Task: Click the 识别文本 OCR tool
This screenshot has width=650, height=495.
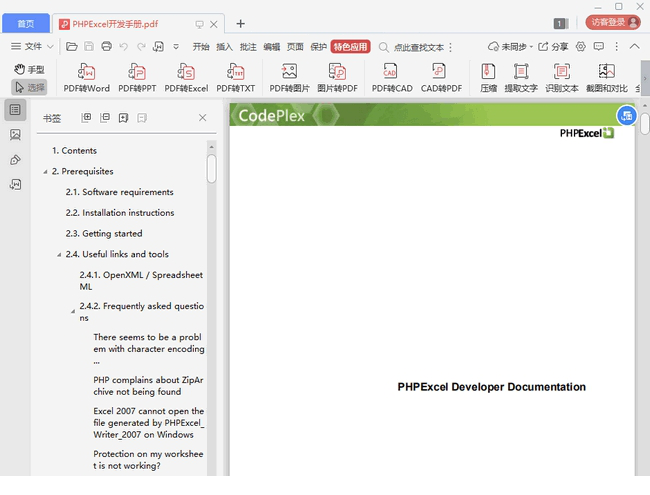Action: [x=562, y=78]
